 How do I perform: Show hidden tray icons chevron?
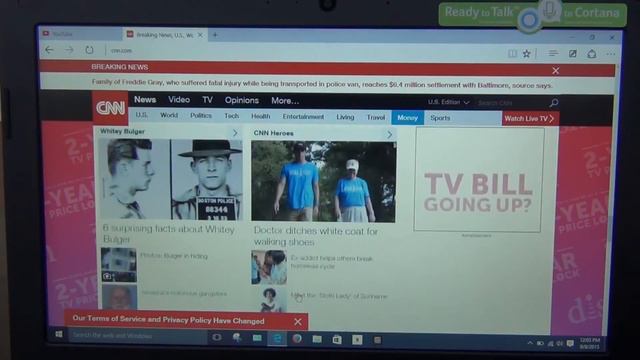(530, 343)
